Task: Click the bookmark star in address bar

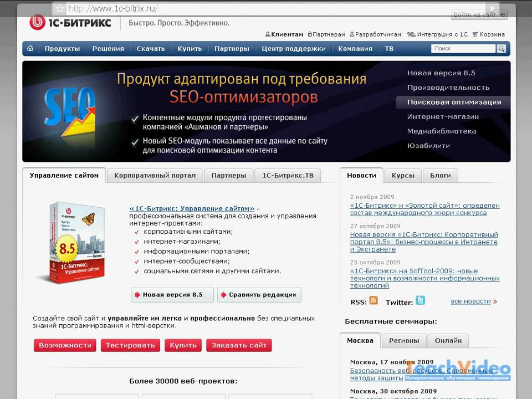Action: click(x=60, y=8)
